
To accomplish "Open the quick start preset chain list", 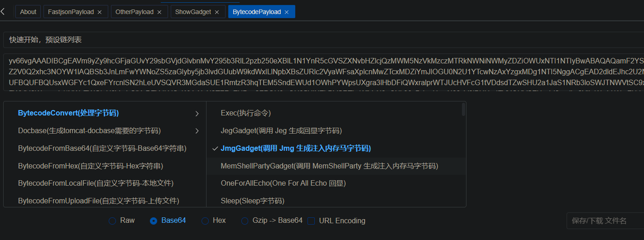I will (x=317, y=40).
